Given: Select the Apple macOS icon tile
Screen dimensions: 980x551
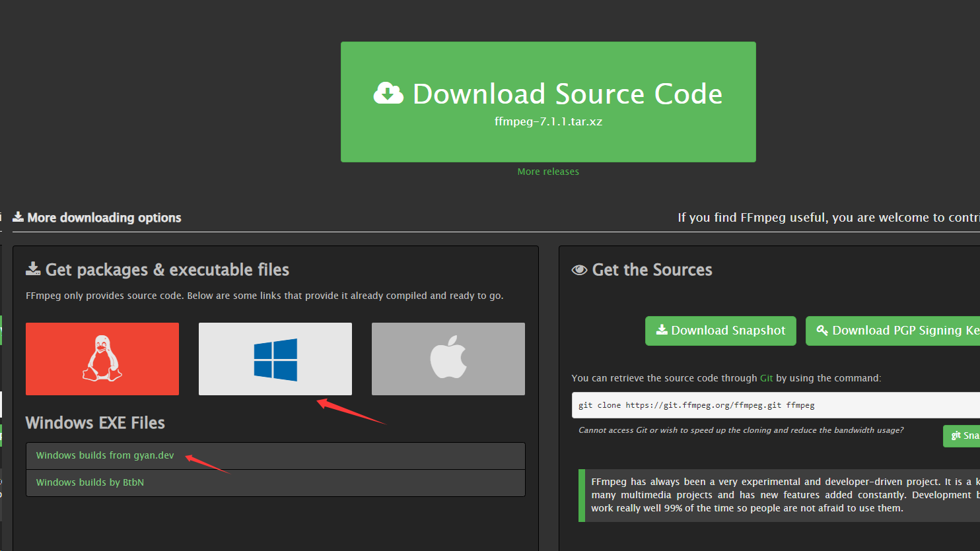Looking at the screenshot, I should [448, 359].
